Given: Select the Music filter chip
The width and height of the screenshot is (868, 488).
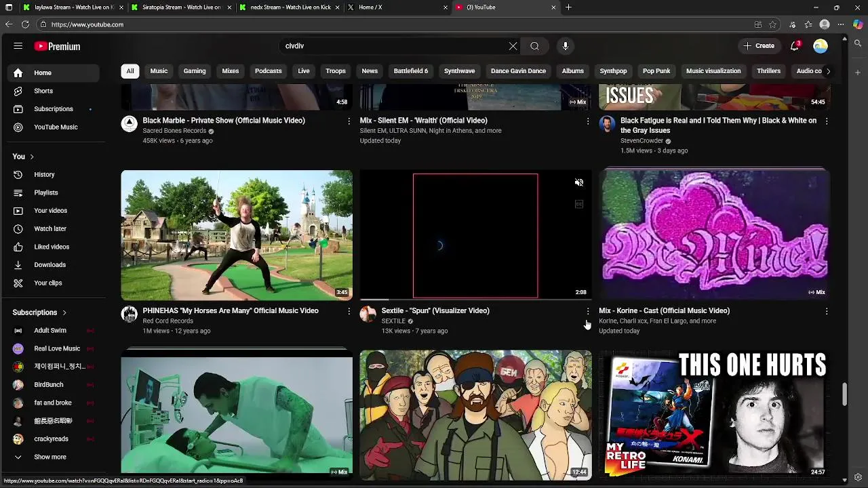Looking at the screenshot, I should [x=159, y=71].
